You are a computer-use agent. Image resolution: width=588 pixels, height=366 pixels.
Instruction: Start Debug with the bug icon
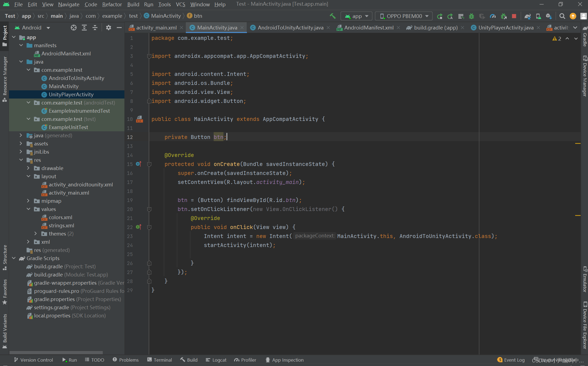(471, 16)
